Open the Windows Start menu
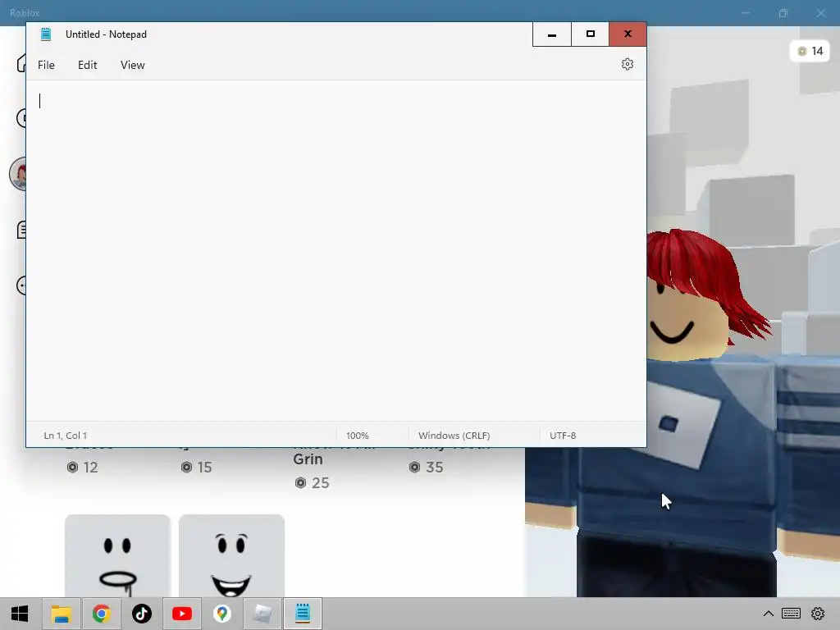 pos(20,614)
